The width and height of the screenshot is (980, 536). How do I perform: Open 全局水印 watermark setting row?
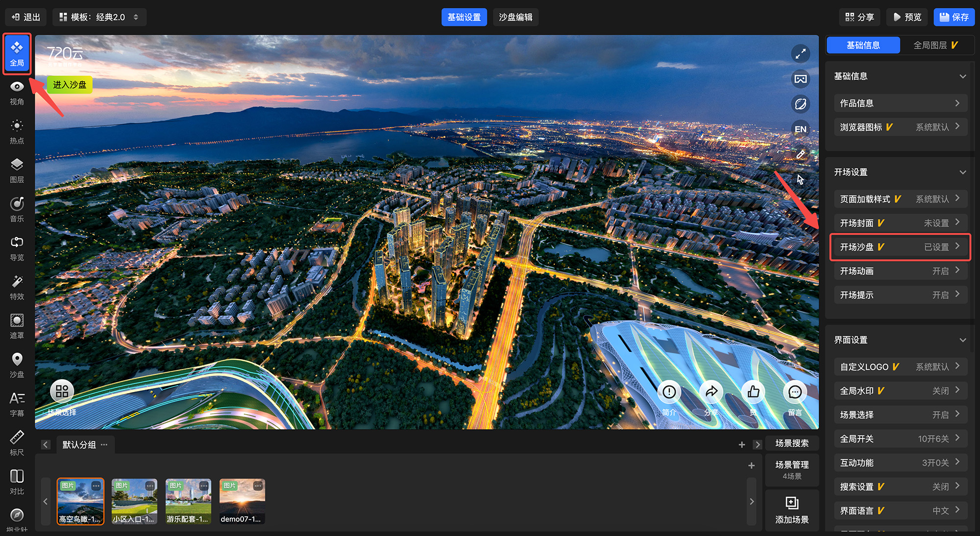point(900,390)
